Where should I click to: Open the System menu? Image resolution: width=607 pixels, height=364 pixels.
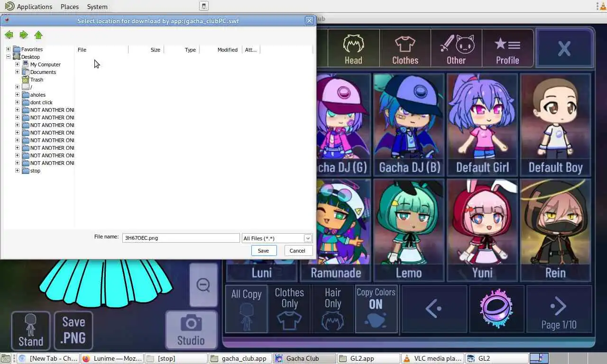click(x=97, y=7)
